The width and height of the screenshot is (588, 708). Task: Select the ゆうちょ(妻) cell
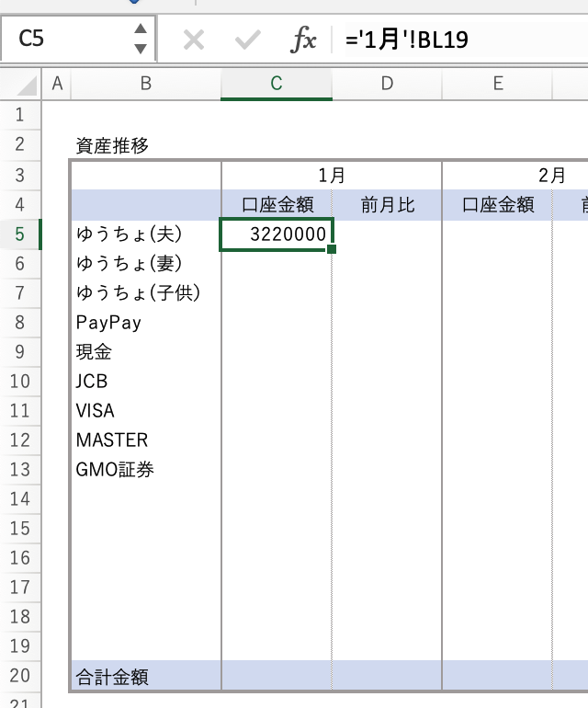pyautogui.click(x=145, y=264)
